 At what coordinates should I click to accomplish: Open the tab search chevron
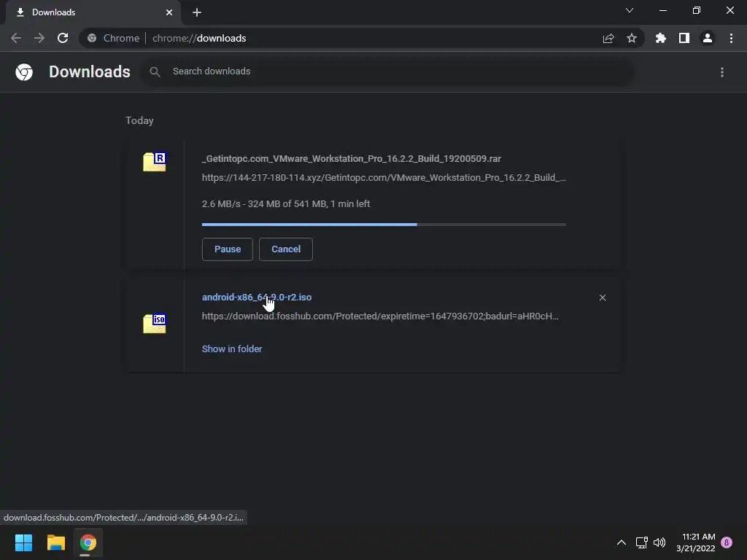tap(630, 10)
